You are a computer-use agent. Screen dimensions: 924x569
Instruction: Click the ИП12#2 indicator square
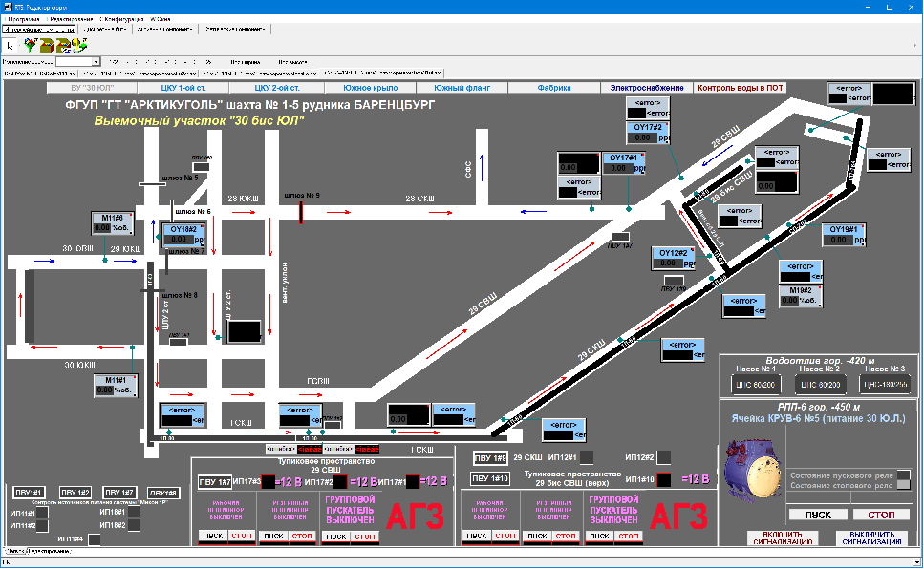click(x=663, y=457)
